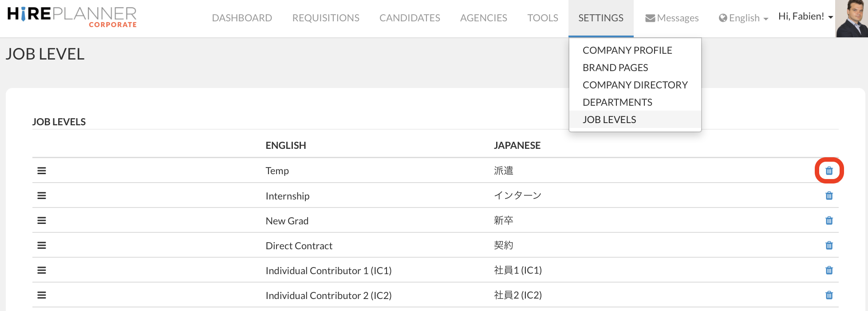Viewport: 868px width, 311px height.
Task: Delete the Temp job level
Action: point(829,171)
